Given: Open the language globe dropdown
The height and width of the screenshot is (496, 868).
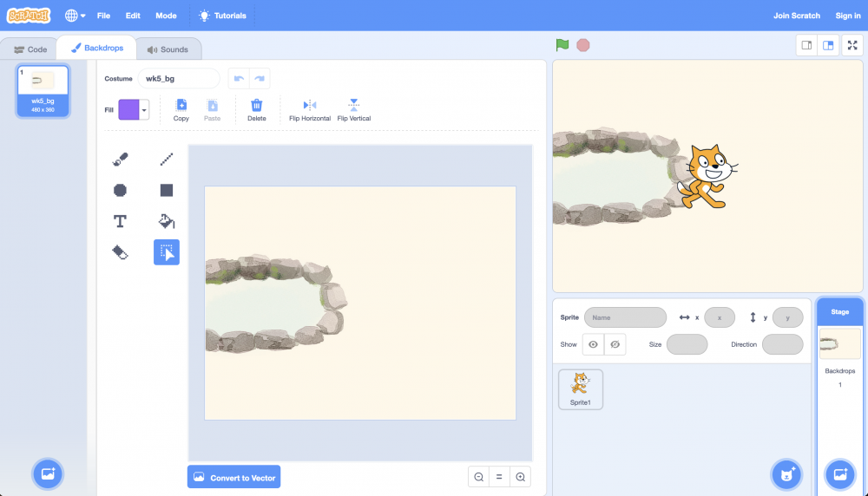Looking at the screenshot, I should coord(75,16).
